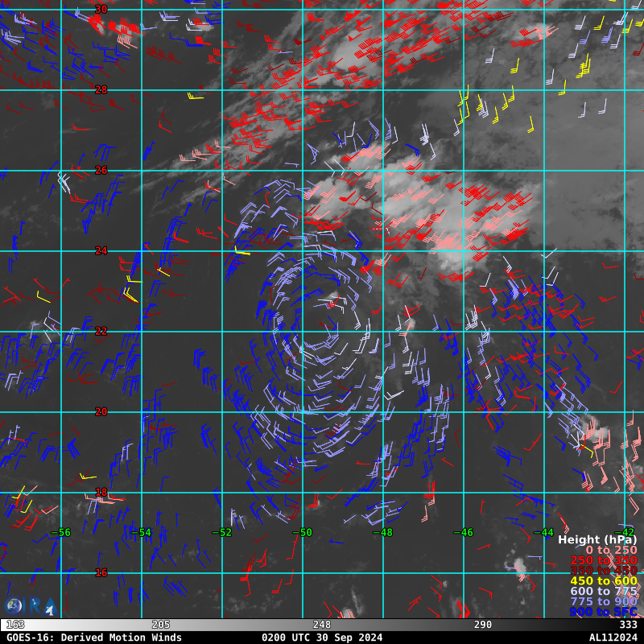Click the latitude label 16

click(101, 572)
